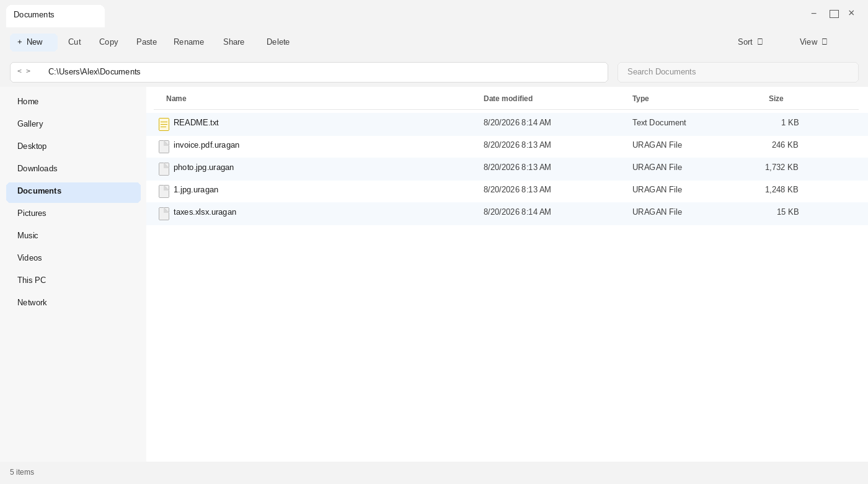Select Documents in the sidebar
This screenshot has height=484, width=868.
click(73, 191)
